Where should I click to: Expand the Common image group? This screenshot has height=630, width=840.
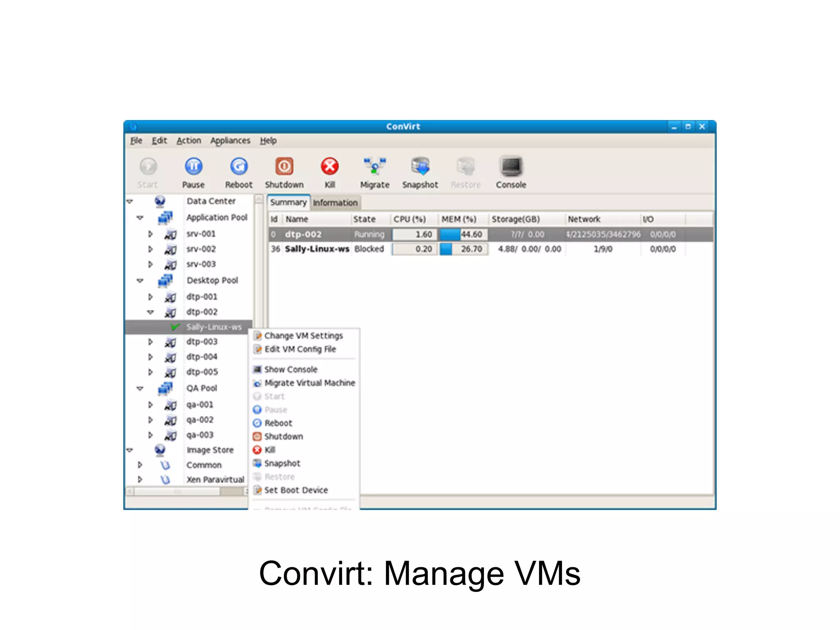click(140, 465)
